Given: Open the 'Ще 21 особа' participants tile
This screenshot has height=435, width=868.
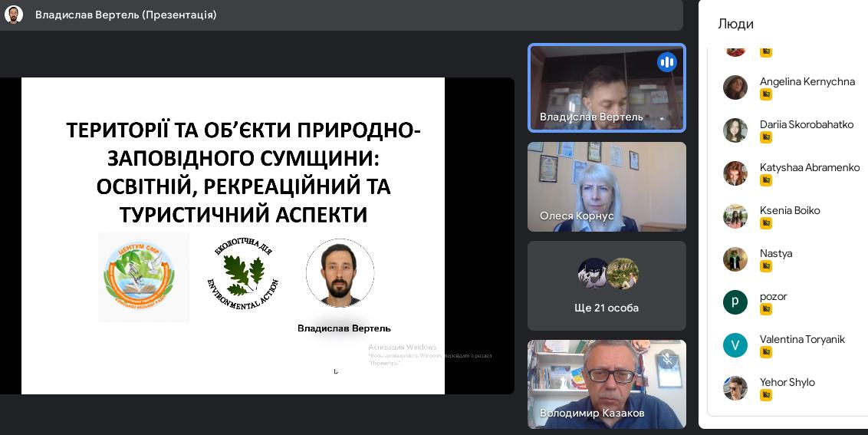Looking at the screenshot, I should pos(607,285).
